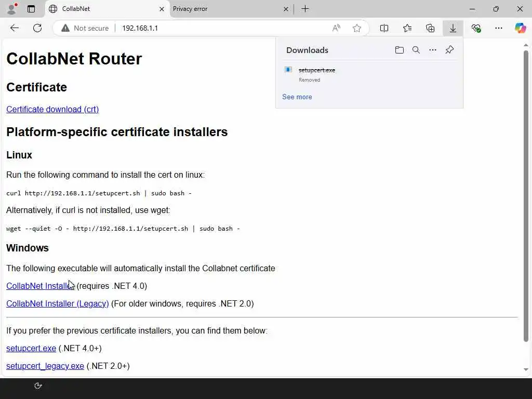532x399 pixels.
Task: Click the page vertical scrollbar thumb
Action: pyautogui.click(x=526, y=196)
